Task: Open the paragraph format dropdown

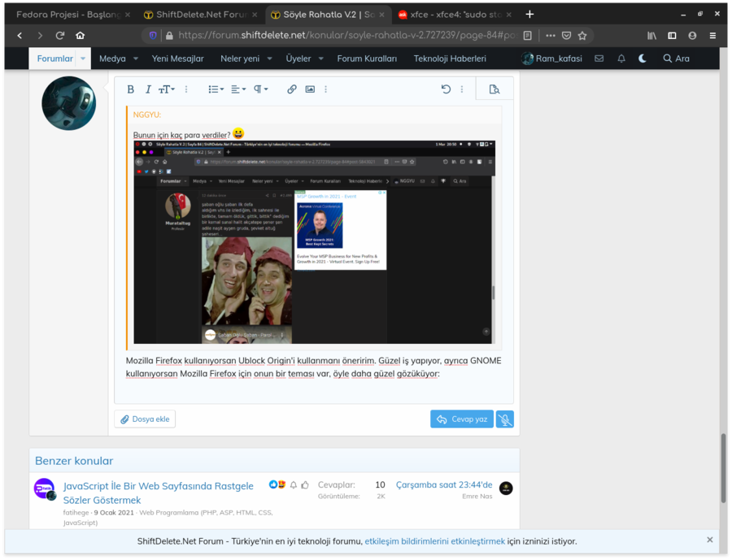Action: click(260, 89)
